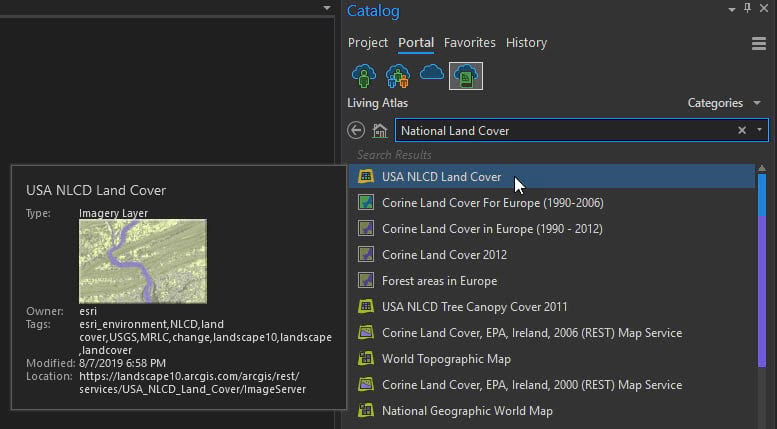The width and height of the screenshot is (777, 429).
Task: Click the USA NLCD Tree Canopy Cover icon
Action: tap(366, 306)
